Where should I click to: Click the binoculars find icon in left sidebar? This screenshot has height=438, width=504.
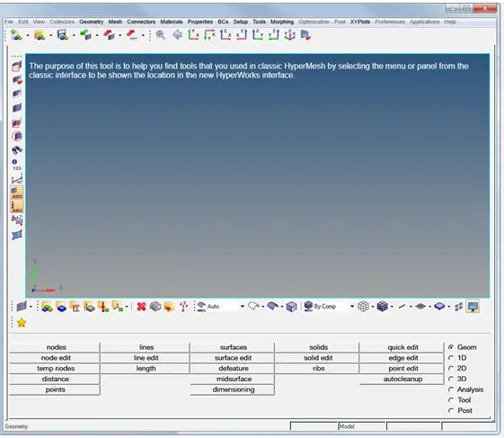click(17, 150)
